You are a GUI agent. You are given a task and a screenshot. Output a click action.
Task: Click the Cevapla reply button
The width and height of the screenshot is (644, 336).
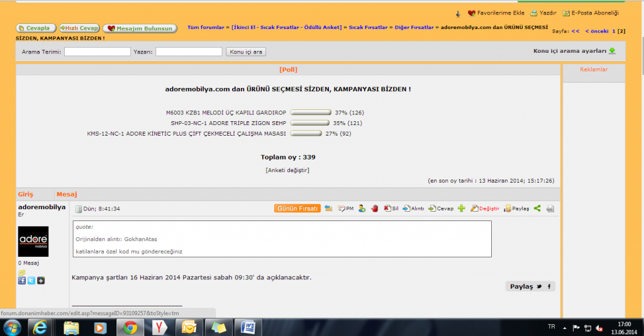point(36,28)
